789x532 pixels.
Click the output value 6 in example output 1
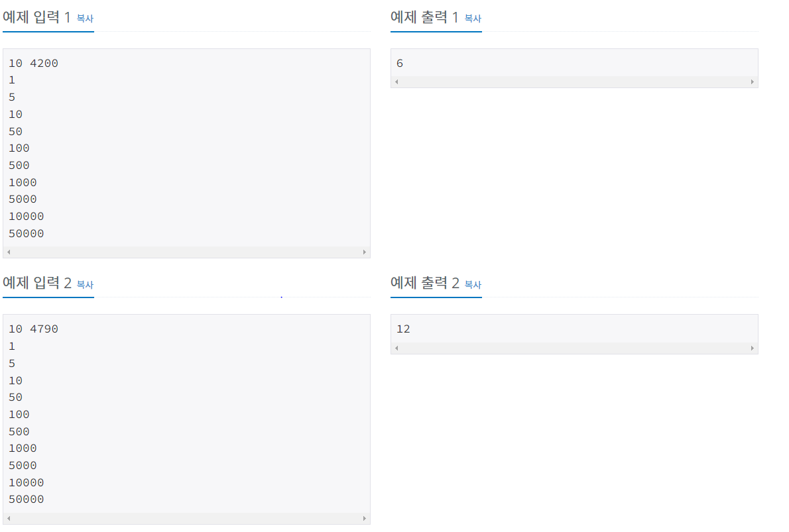coord(400,64)
